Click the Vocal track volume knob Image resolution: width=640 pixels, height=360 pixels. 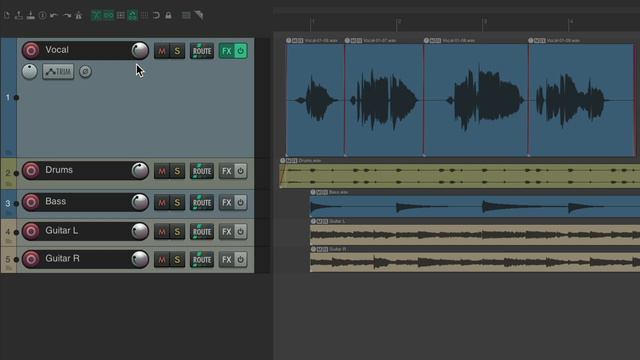[140, 51]
